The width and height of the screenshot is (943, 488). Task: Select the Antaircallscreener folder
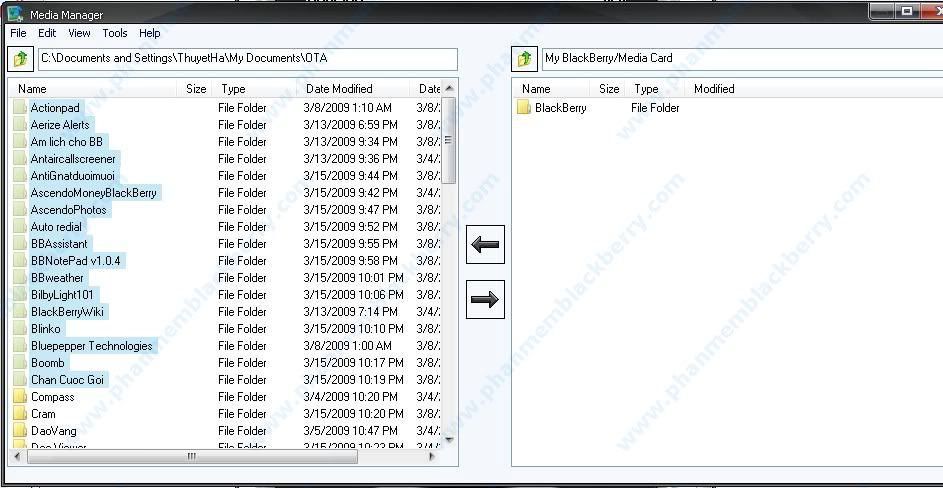[x=73, y=159]
